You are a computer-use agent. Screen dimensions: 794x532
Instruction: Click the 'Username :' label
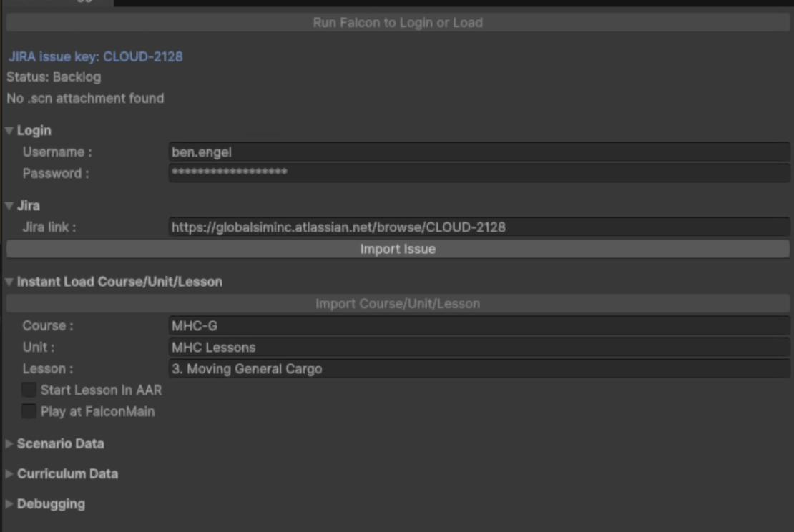click(x=57, y=152)
